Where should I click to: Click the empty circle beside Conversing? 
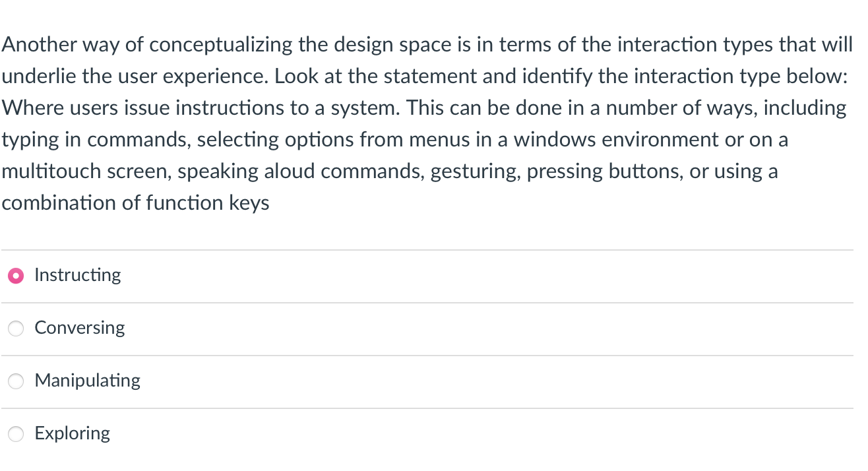tap(16, 328)
